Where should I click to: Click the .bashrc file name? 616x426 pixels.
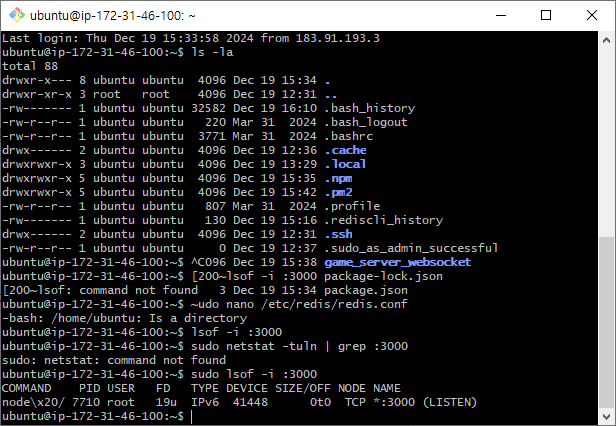[x=349, y=136]
